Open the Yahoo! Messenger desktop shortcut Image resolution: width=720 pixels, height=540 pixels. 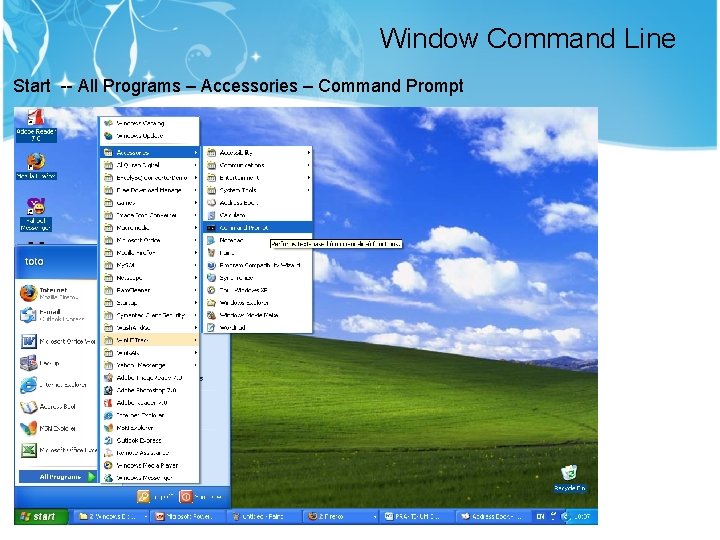pos(36,214)
